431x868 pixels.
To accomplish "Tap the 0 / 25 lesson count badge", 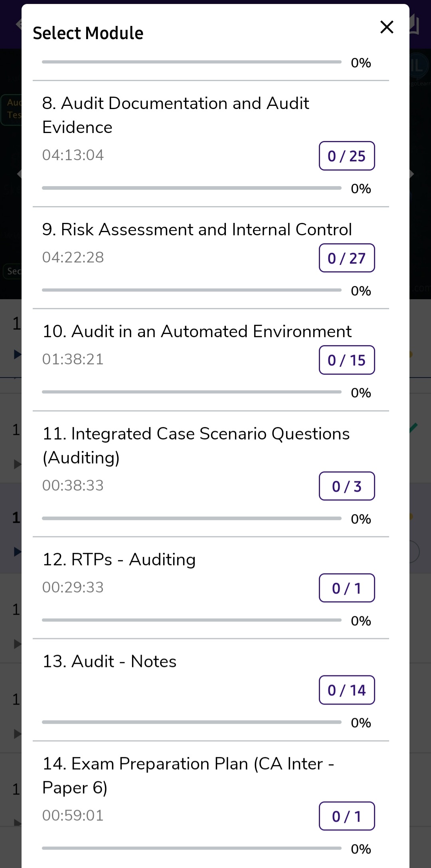I will click(x=347, y=156).
